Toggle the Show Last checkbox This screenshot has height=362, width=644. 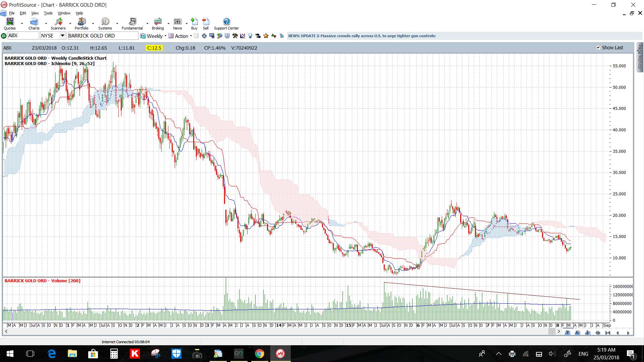598,48
